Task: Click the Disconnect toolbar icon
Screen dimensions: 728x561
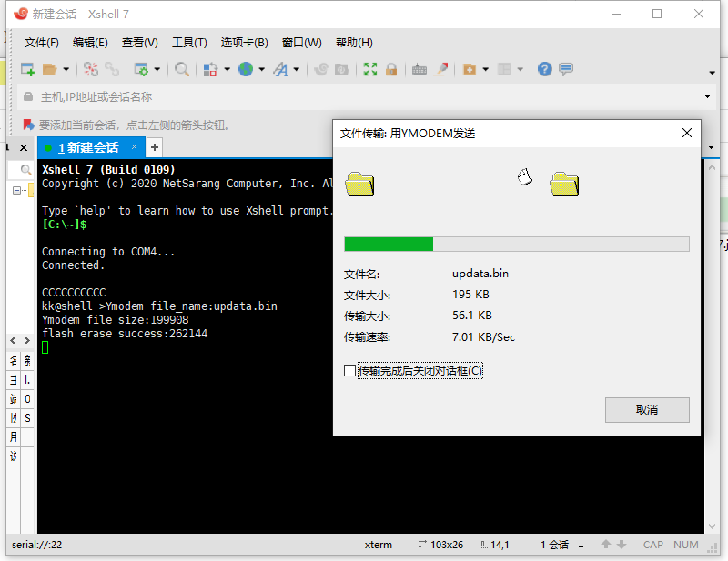Action: [x=90, y=69]
